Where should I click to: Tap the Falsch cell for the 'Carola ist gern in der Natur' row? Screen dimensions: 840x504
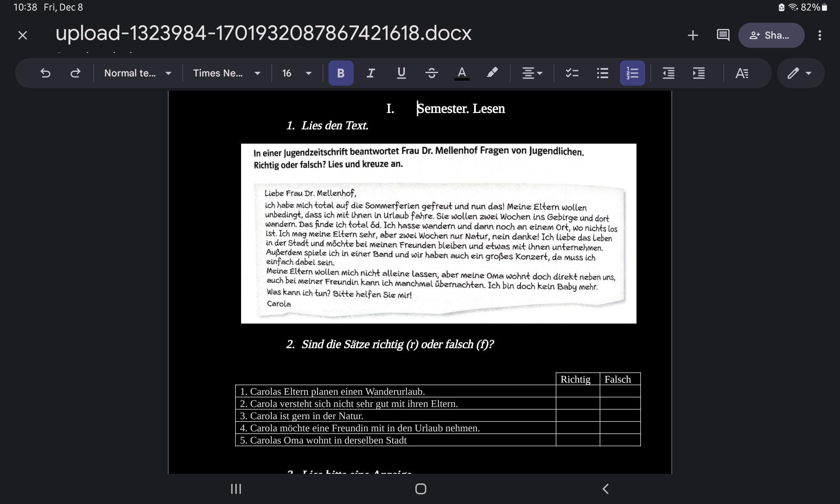[x=620, y=416]
